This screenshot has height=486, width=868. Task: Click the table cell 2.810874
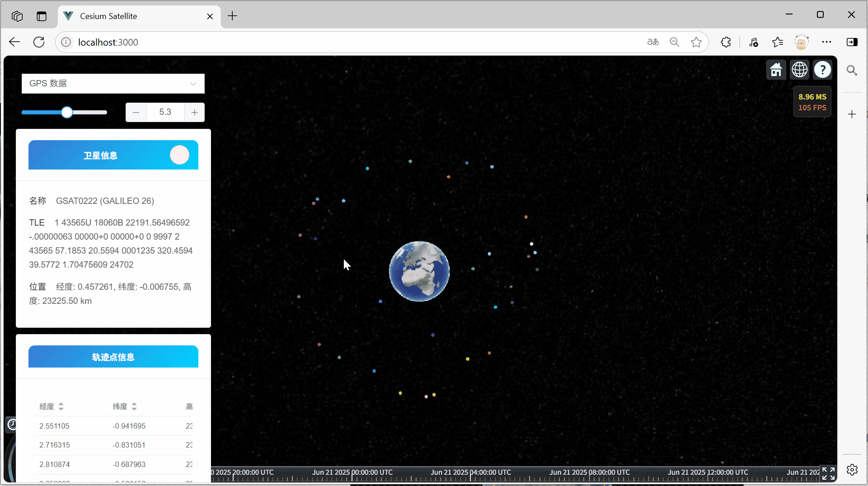pyautogui.click(x=54, y=464)
